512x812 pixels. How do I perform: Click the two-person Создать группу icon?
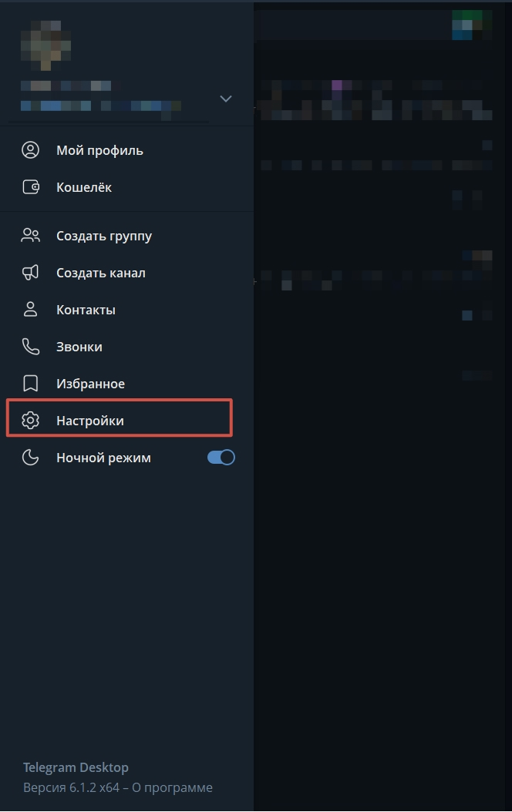pos(30,236)
